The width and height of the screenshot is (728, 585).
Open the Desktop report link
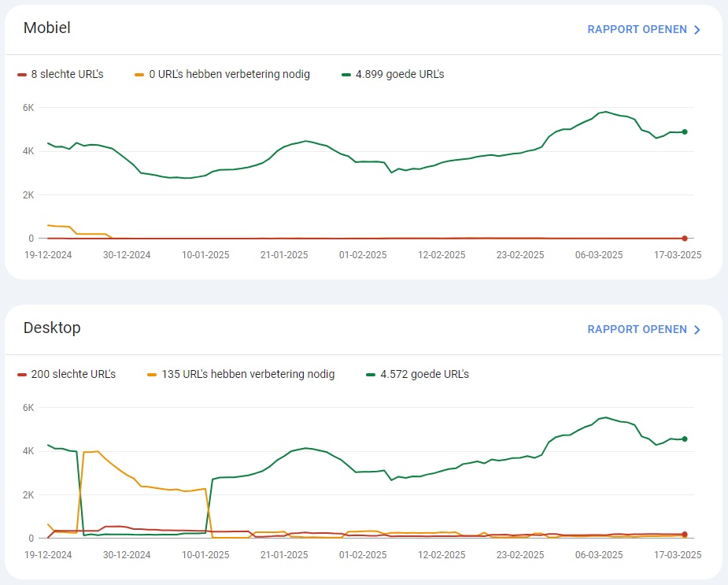(644, 329)
